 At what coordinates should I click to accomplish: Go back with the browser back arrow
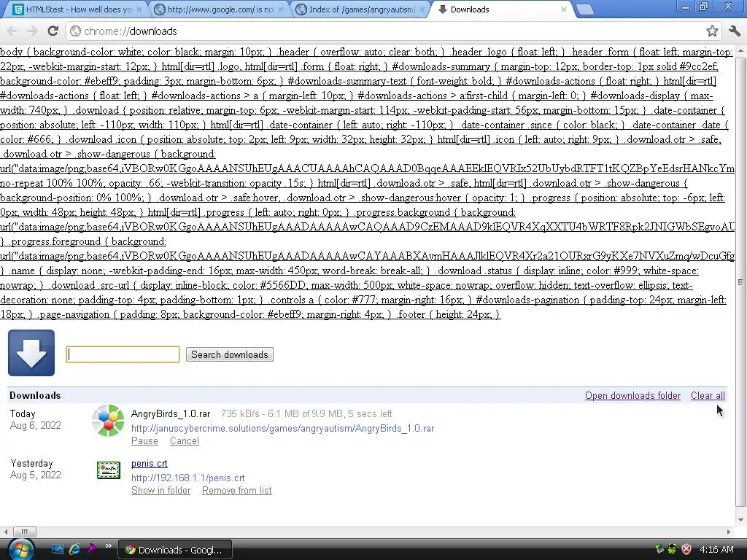tap(12, 31)
